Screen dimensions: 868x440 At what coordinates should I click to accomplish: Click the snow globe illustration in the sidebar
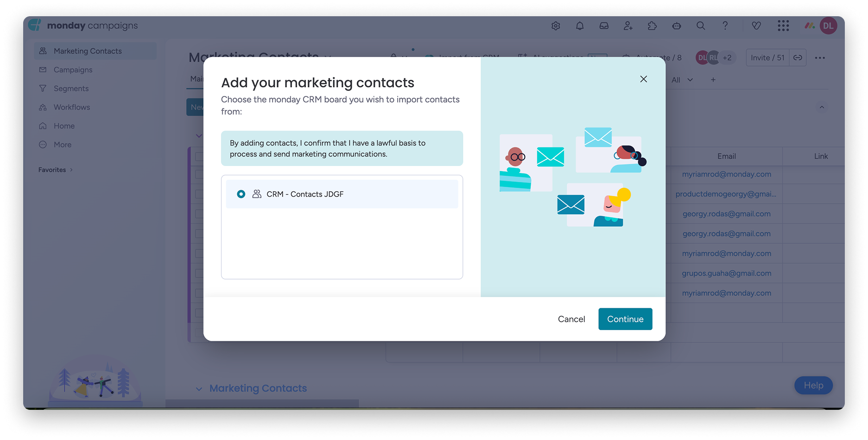(95, 381)
